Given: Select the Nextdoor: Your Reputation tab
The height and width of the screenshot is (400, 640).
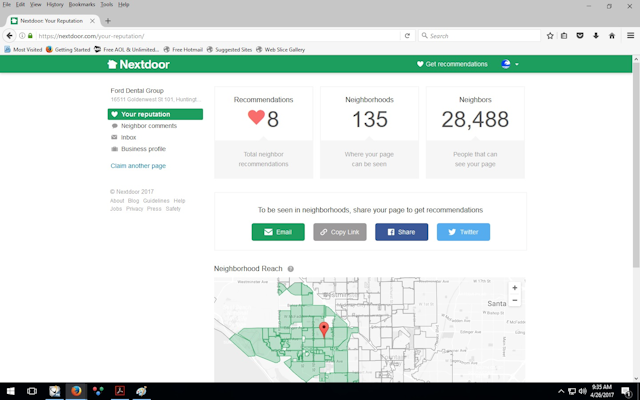Looking at the screenshot, I should coord(52,21).
